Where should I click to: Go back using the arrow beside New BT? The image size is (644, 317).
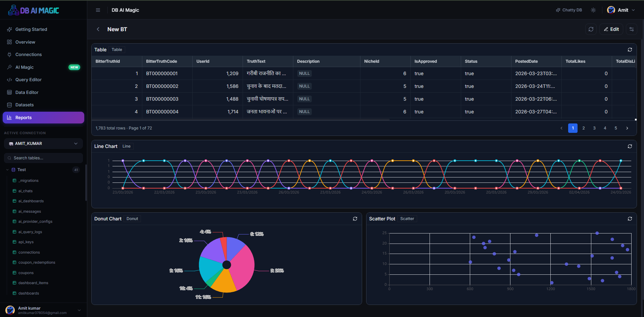pyautogui.click(x=98, y=29)
